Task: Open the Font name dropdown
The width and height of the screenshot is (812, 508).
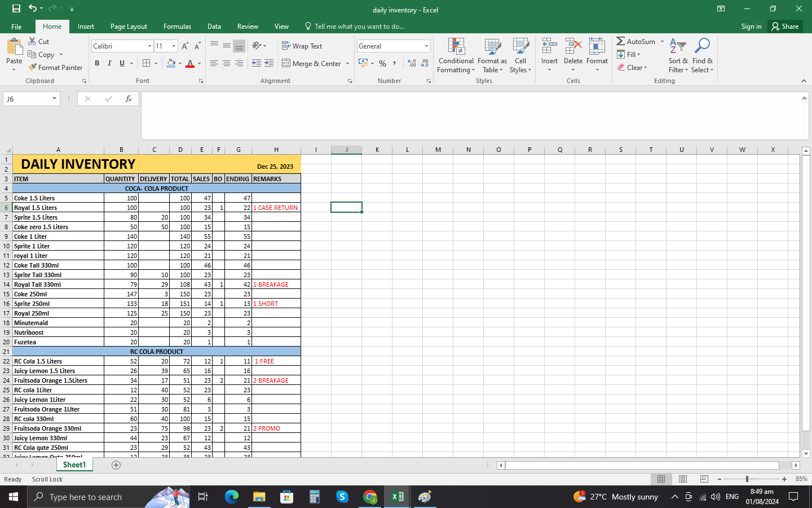Action: point(149,46)
